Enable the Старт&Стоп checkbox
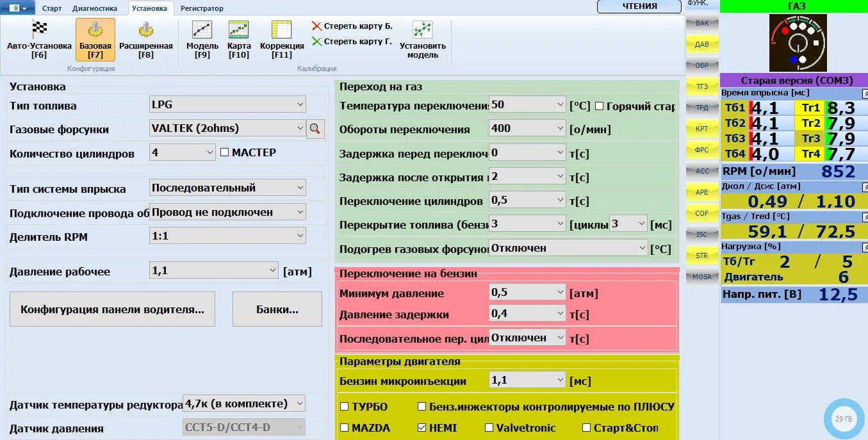 [x=586, y=428]
